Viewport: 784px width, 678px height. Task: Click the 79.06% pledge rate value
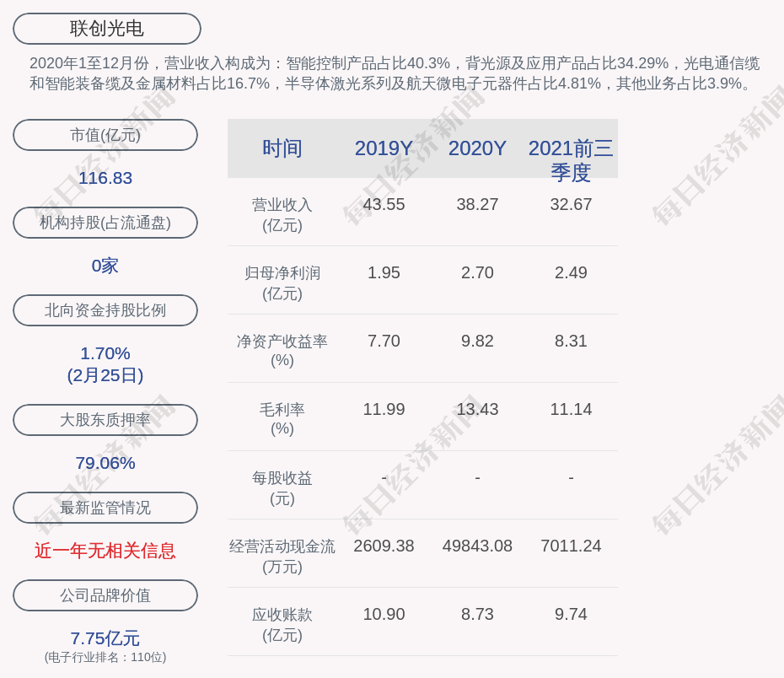(x=105, y=463)
